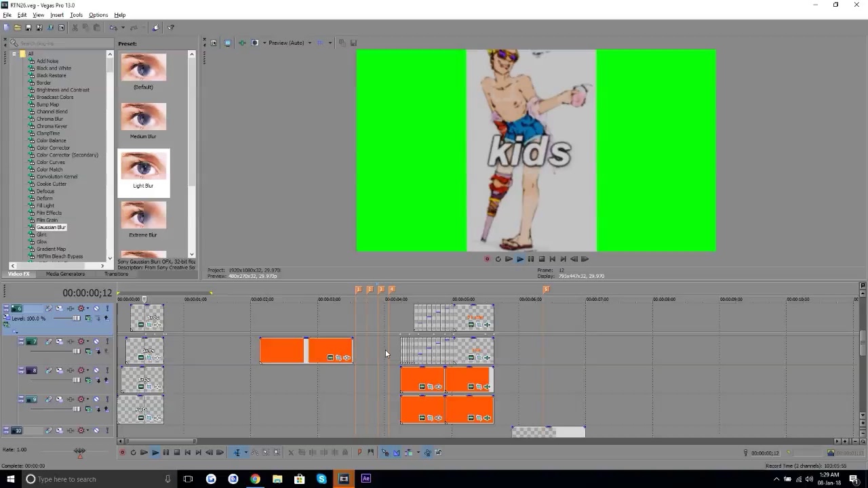
Task: Solo track 7
Action: click(107, 341)
